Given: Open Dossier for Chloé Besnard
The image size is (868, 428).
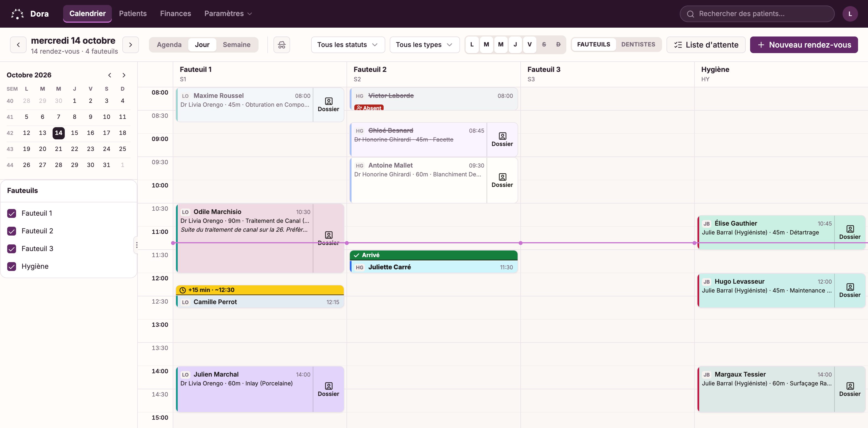Looking at the screenshot, I should point(502,140).
